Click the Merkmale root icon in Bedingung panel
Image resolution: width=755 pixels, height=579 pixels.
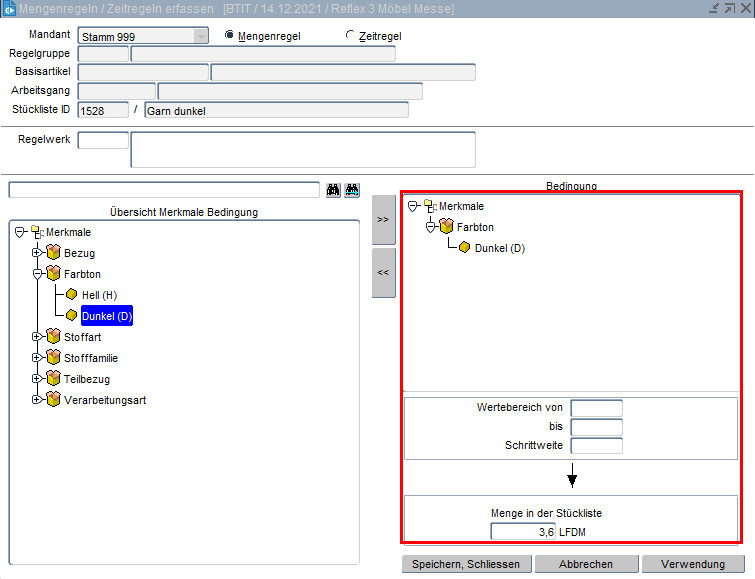tap(429, 206)
